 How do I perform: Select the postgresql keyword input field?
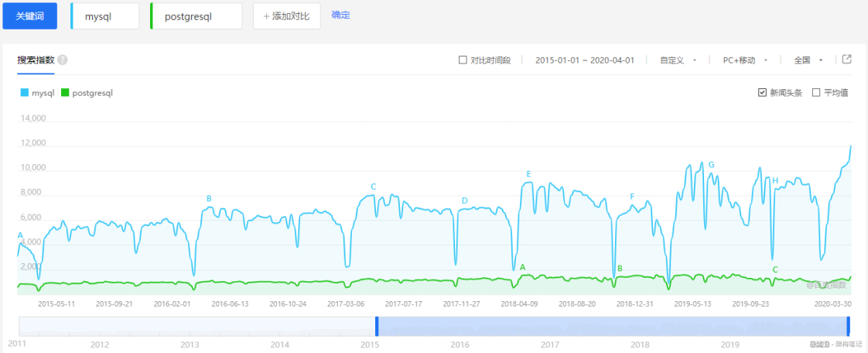coord(196,16)
